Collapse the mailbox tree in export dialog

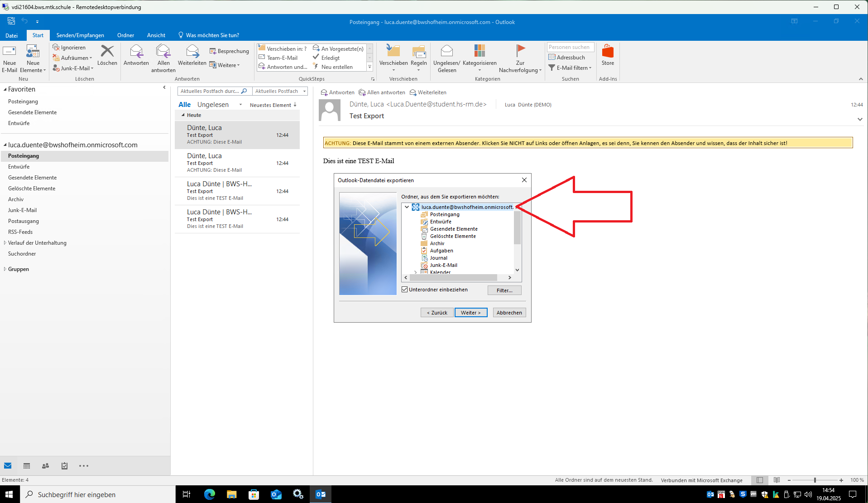click(x=407, y=207)
